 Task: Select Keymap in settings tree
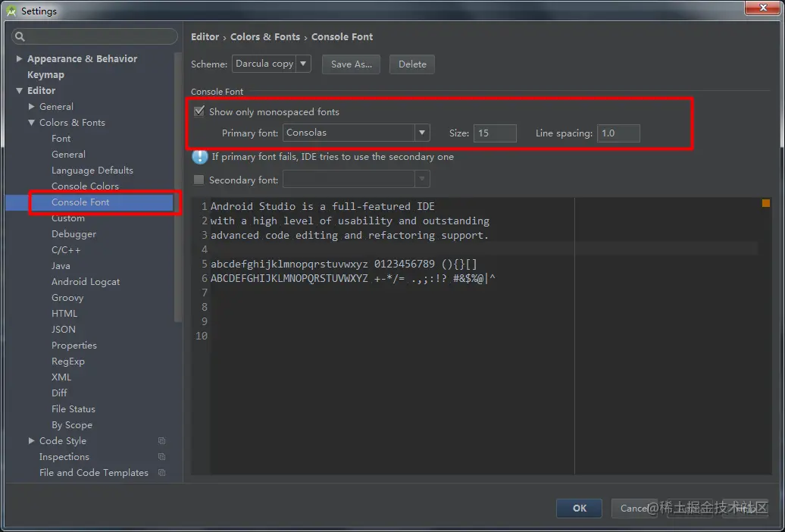(x=45, y=74)
